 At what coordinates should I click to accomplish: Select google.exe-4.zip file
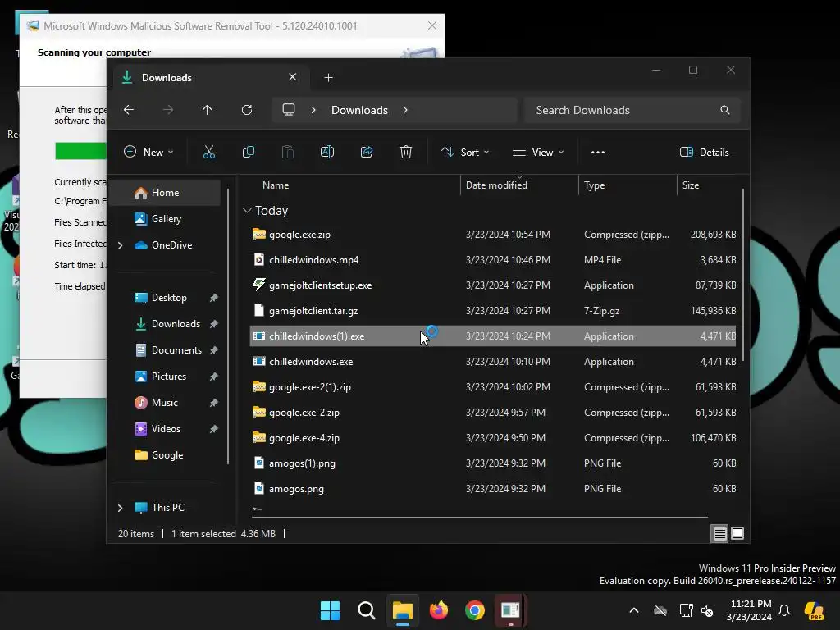coord(493,438)
